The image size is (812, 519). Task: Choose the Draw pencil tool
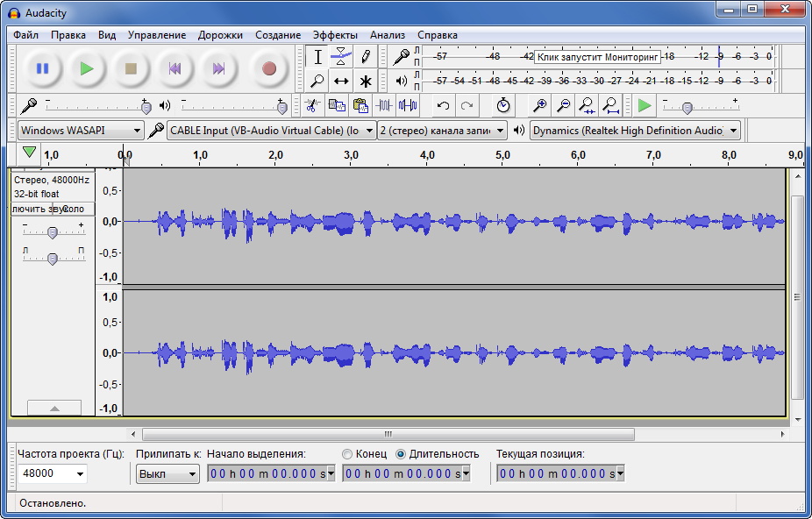[x=366, y=57]
